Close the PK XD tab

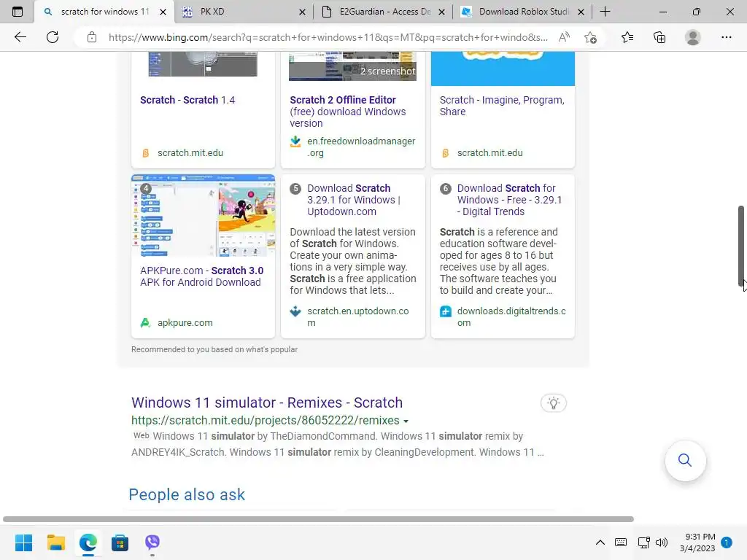tap(302, 12)
